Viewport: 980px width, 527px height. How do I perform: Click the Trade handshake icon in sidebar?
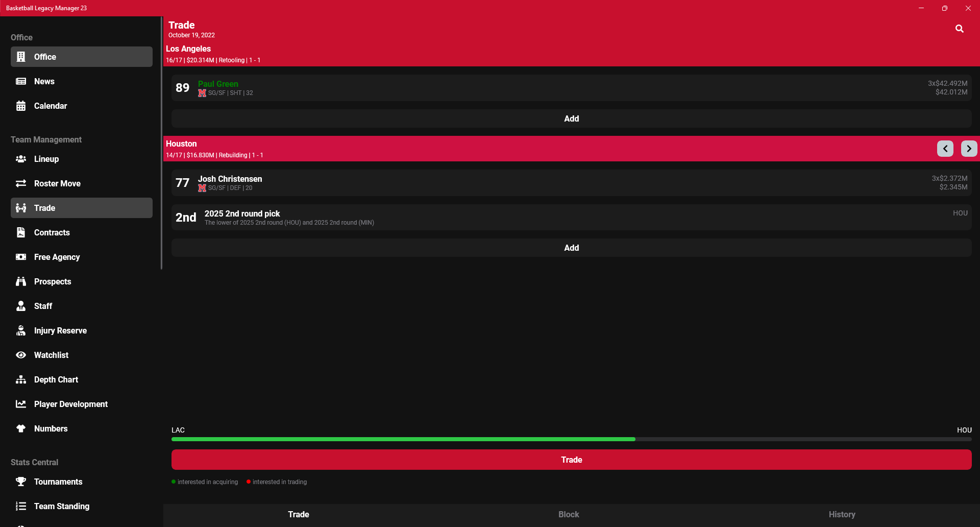(21, 208)
